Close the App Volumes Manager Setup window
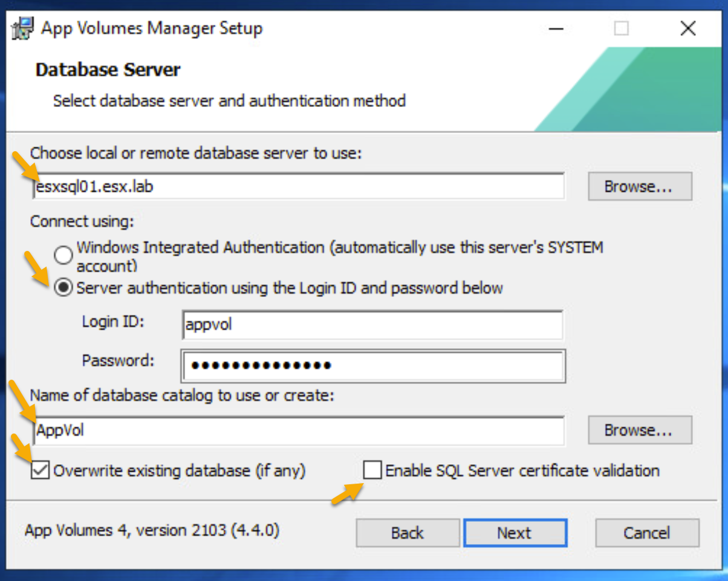The height and width of the screenshot is (581, 728). (688, 28)
